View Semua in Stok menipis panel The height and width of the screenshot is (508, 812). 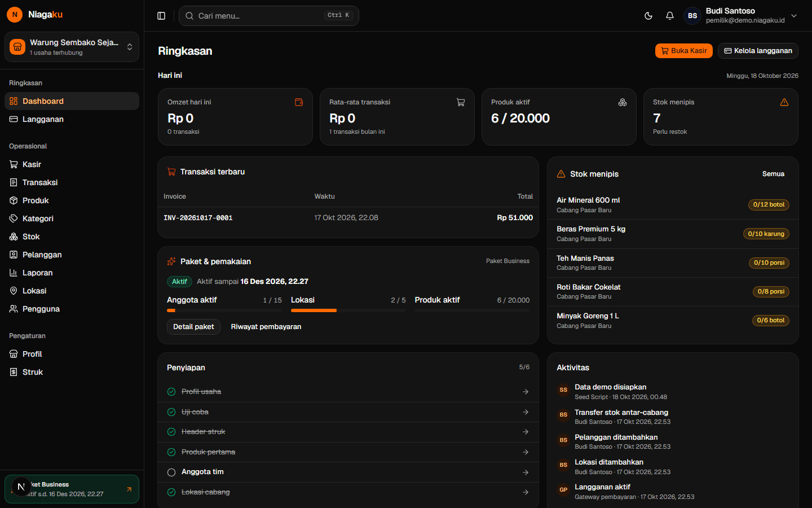(773, 174)
